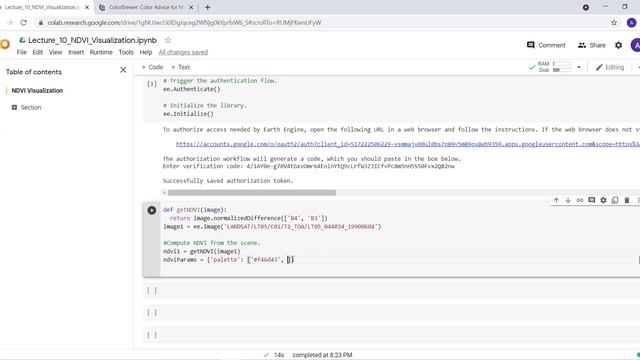640x360 pixels.
Task: Open the Help menu
Action: tap(146, 52)
